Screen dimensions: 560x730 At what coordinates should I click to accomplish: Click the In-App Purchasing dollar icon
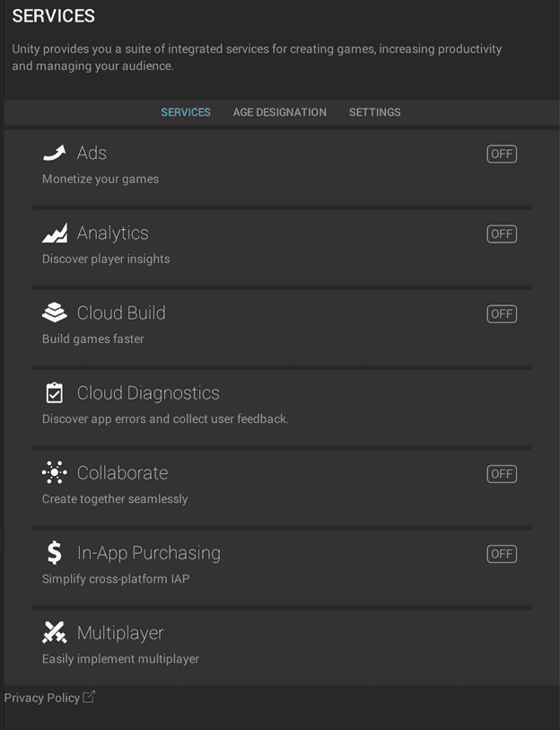click(54, 552)
